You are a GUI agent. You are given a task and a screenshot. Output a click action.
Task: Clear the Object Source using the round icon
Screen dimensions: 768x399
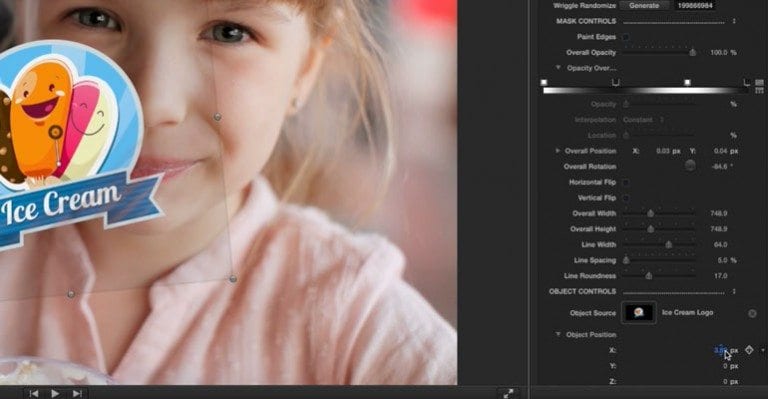point(752,313)
